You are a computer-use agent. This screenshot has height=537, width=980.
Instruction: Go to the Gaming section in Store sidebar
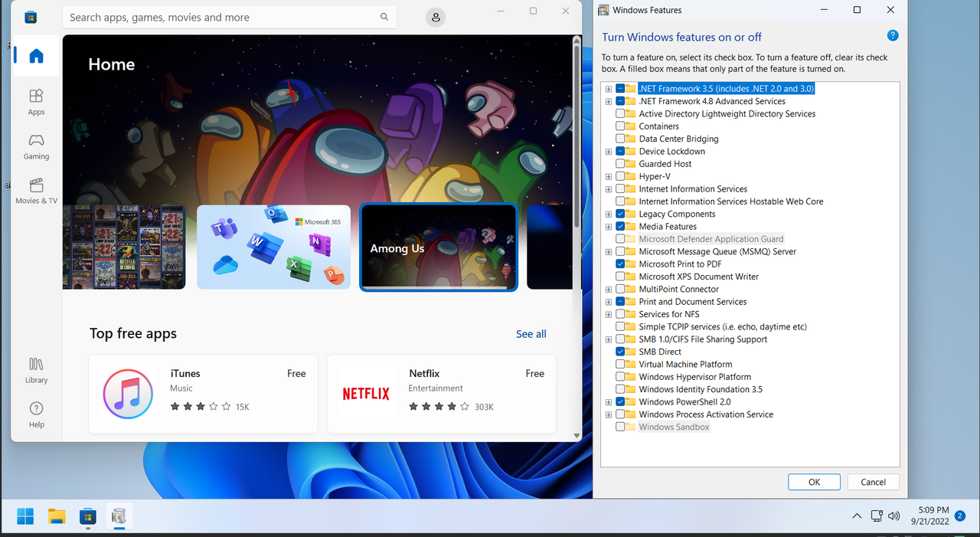coord(36,146)
